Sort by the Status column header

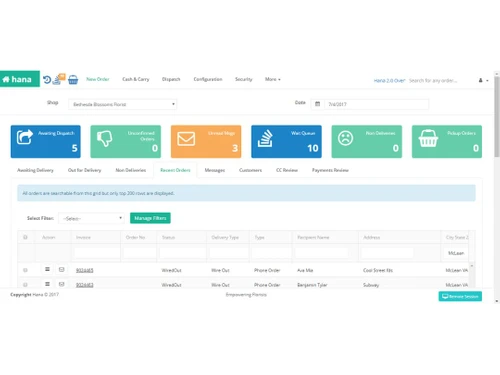tap(168, 237)
